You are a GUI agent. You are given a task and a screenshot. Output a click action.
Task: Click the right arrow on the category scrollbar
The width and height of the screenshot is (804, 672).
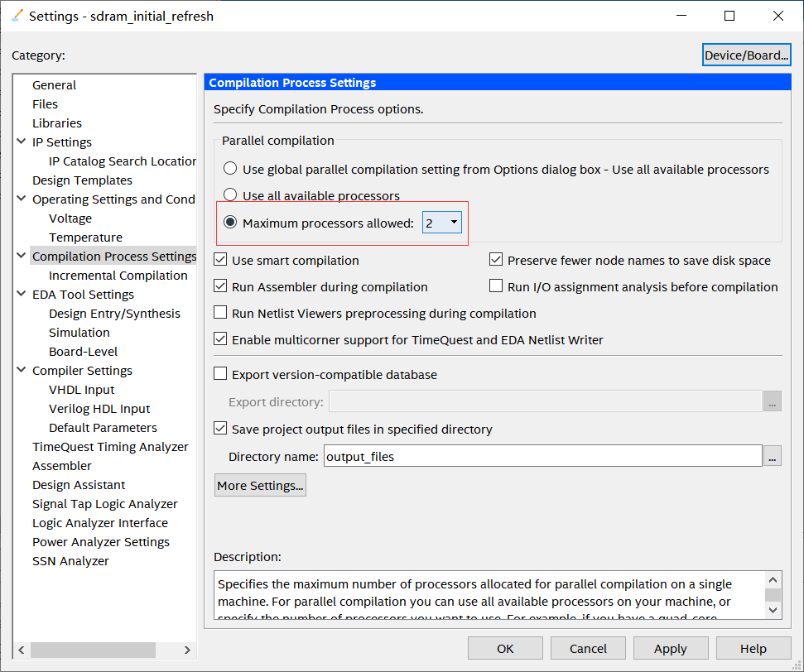(x=189, y=650)
